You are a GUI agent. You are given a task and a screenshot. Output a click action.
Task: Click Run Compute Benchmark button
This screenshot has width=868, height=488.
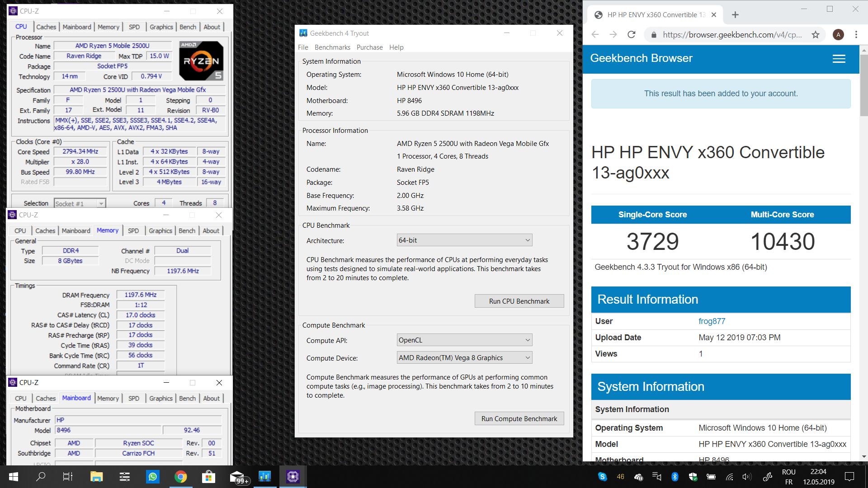(519, 419)
